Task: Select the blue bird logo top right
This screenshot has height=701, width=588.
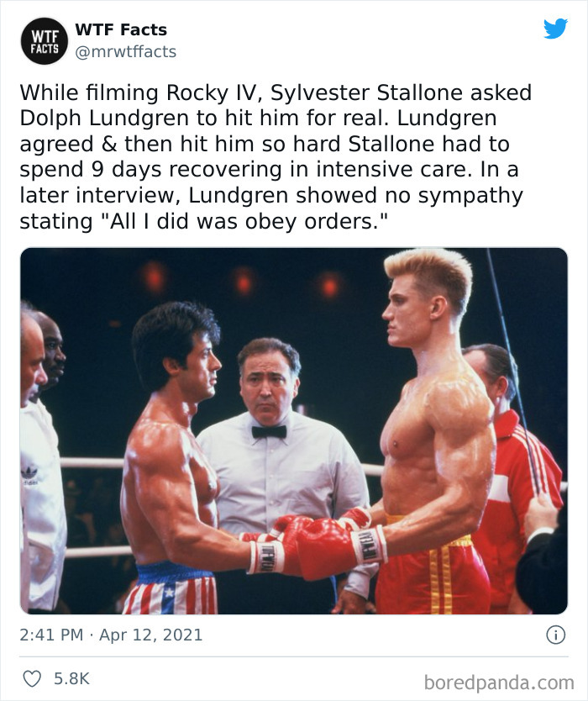Action: coord(554,29)
